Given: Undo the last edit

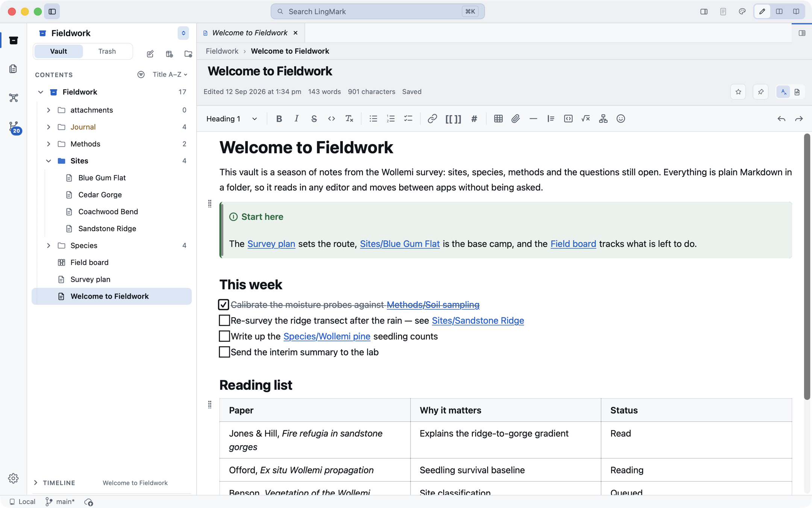Looking at the screenshot, I should point(782,119).
